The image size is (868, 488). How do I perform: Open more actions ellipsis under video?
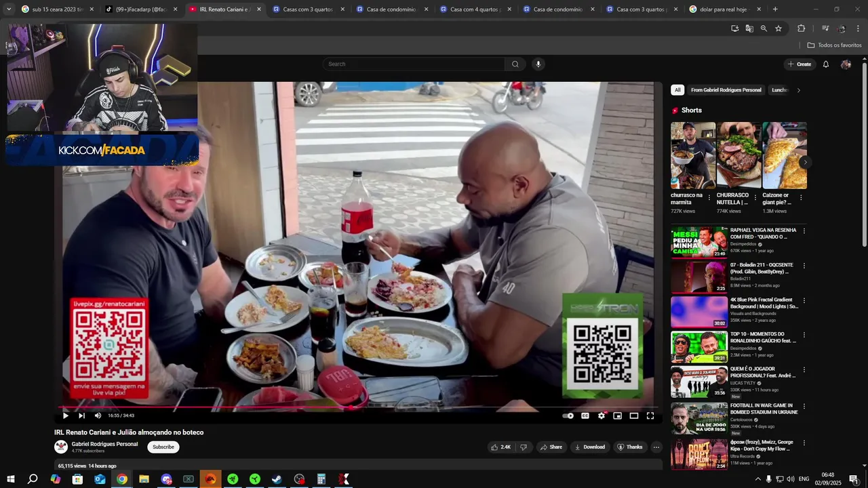[x=656, y=447]
